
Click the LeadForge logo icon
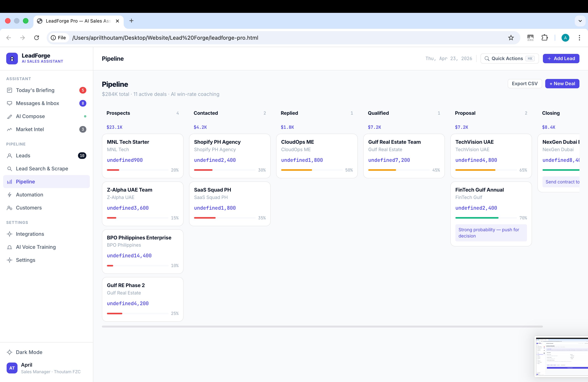(x=12, y=59)
